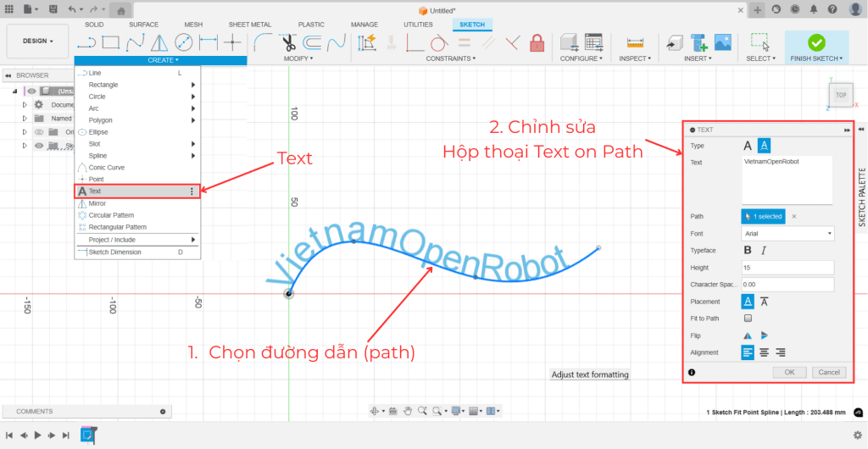Viewport: 868px width, 449px height.
Task: Choose Mirror from the Create menu
Action: 97,203
